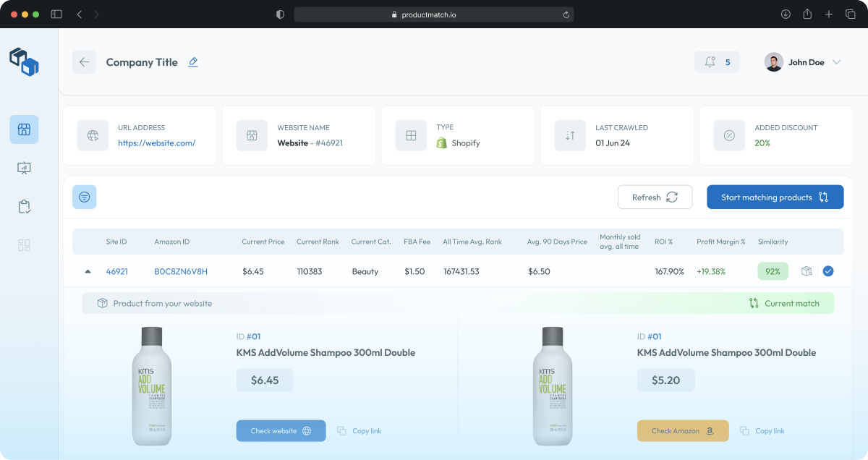Image resolution: width=868 pixels, height=460 pixels.
Task: Sort by Similarity column header
Action: tap(773, 242)
